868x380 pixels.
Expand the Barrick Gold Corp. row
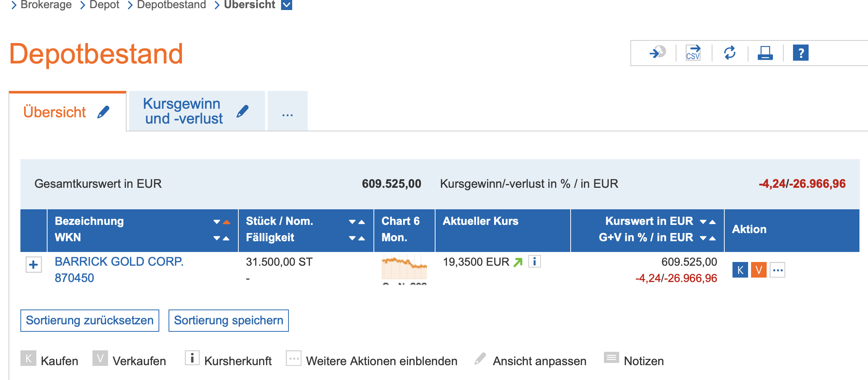click(x=33, y=265)
